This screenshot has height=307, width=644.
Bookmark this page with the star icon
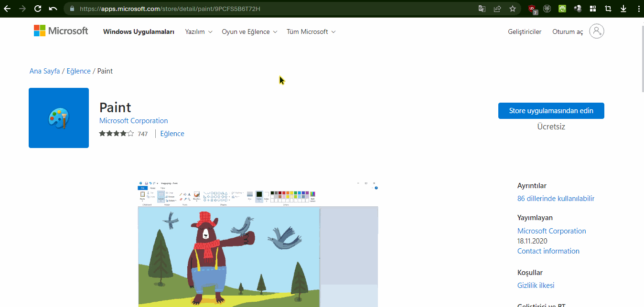pyautogui.click(x=513, y=9)
